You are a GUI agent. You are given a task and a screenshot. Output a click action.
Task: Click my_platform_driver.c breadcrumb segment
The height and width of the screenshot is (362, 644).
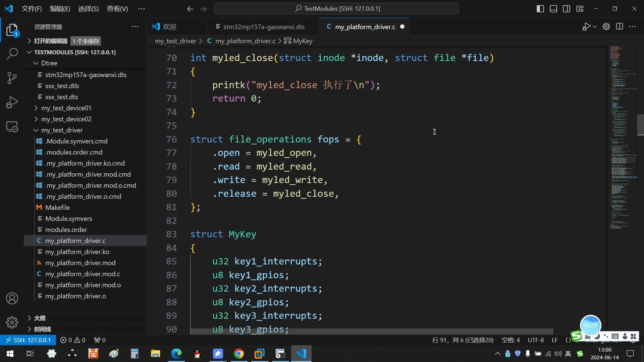pos(241,41)
